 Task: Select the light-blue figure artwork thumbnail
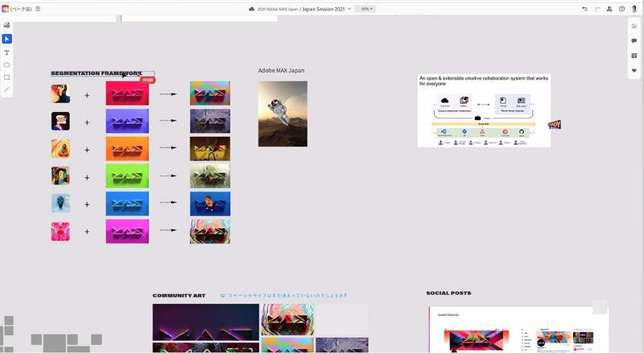(x=60, y=203)
